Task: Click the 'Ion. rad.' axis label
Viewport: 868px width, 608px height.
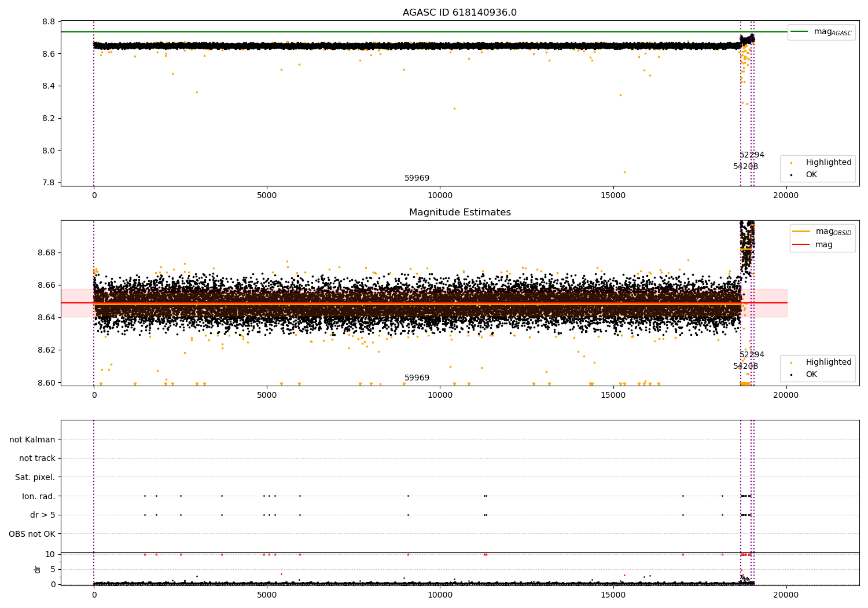Action: [39, 496]
